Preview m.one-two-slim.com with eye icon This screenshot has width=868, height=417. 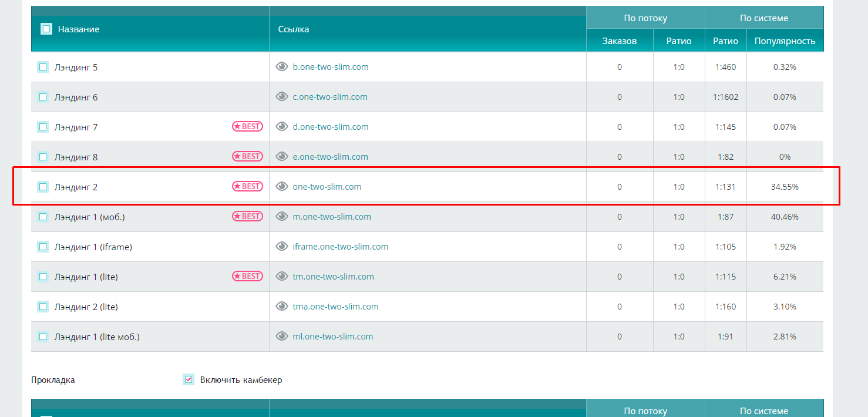coord(282,217)
